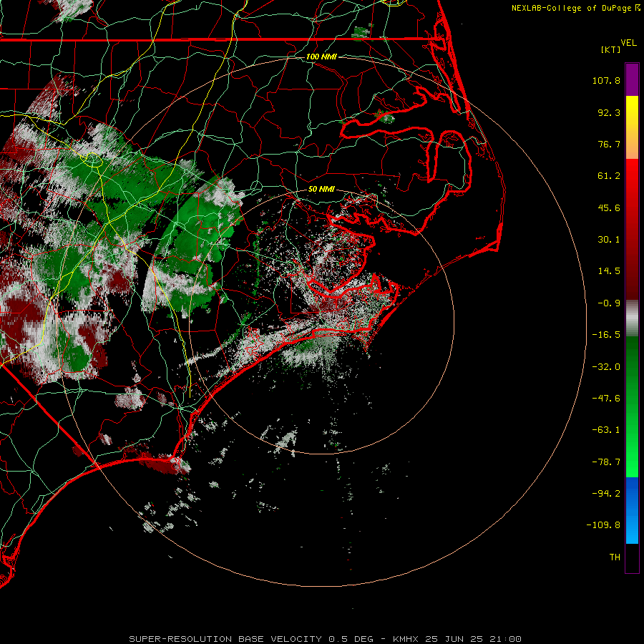Click the 100 NMI range ring label
The height and width of the screenshot is (644, 644).
[321, 57]
